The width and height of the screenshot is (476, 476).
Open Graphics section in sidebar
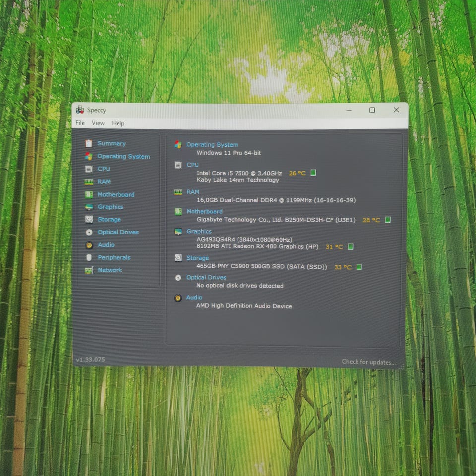[x=111, y=207]
